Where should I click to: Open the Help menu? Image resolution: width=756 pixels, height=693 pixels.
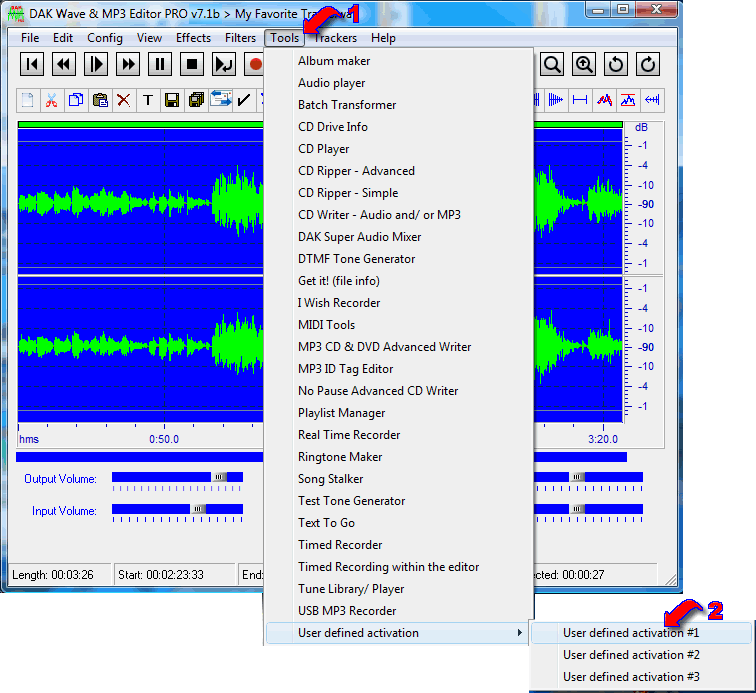coord(383,38)
